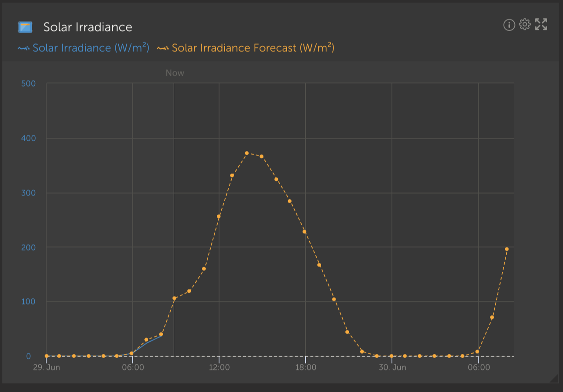The width and height of the screenshot is (563, 392).
Task: Open the chart settings gear
Action: 525,25
